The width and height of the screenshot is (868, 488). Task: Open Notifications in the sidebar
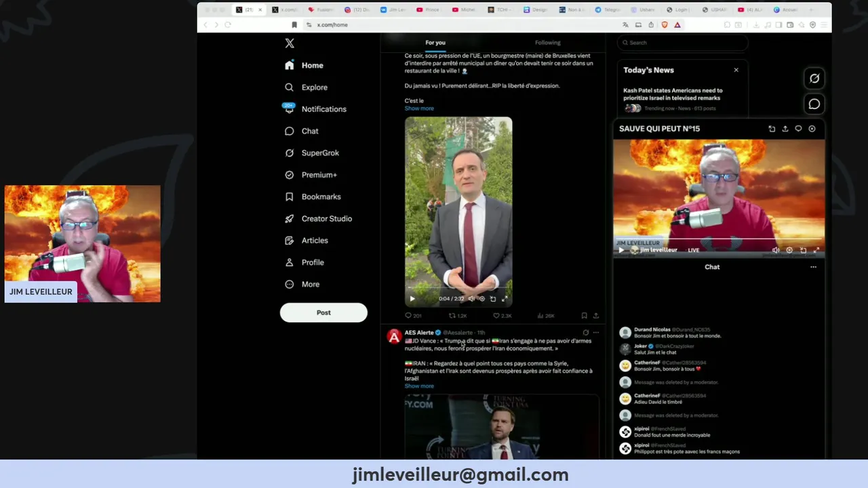pyautogui.click(x=315, y=109)
